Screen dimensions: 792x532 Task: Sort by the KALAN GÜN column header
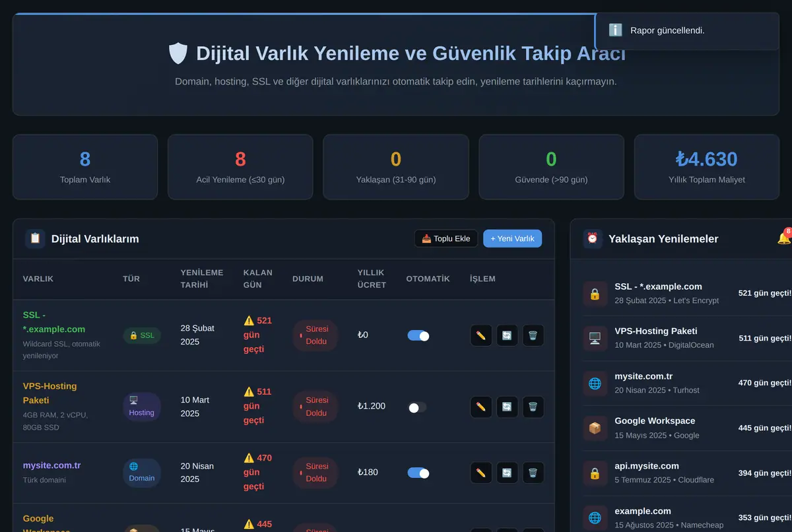point(257,279)
